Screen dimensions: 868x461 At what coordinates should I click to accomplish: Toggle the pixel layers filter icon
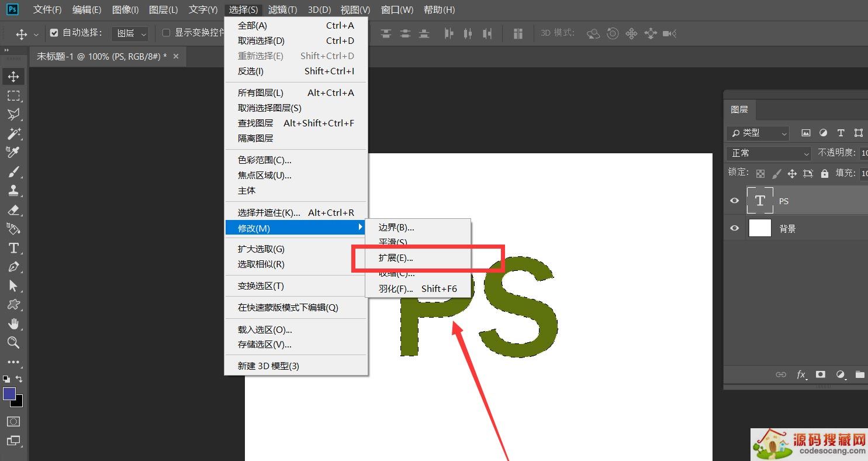pos(806,133)
